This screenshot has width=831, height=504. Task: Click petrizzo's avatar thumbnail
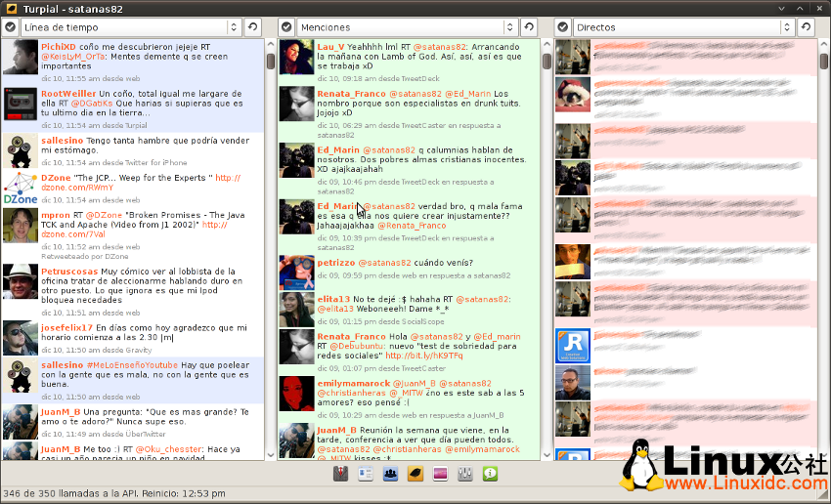(296, 273)
